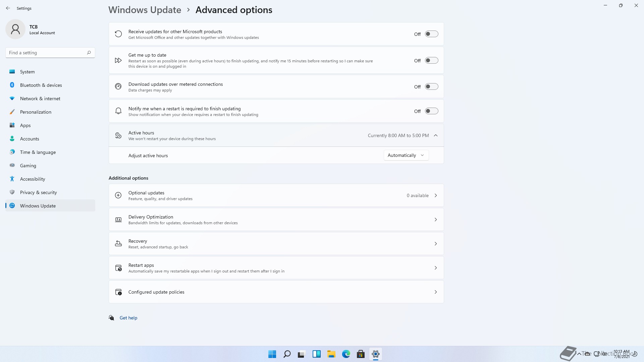Viewport: 644px width, 362px height.
Task: Open File Explorer from taskbar
Action: (331, 354)
